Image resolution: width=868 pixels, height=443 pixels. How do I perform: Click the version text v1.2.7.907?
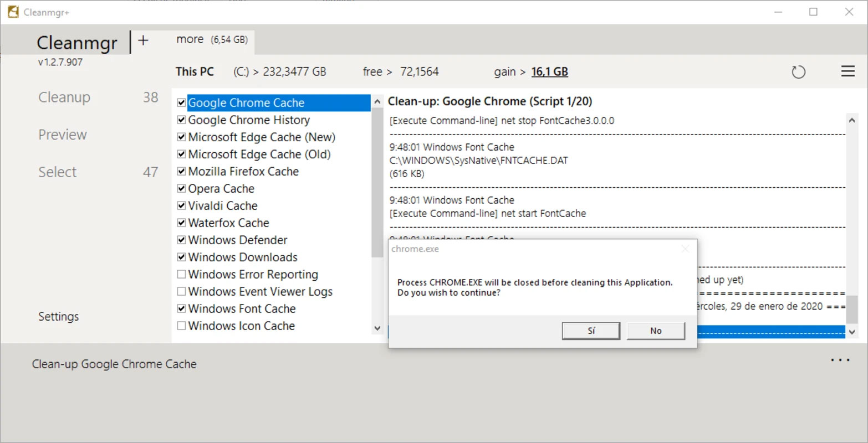(60, 63)
